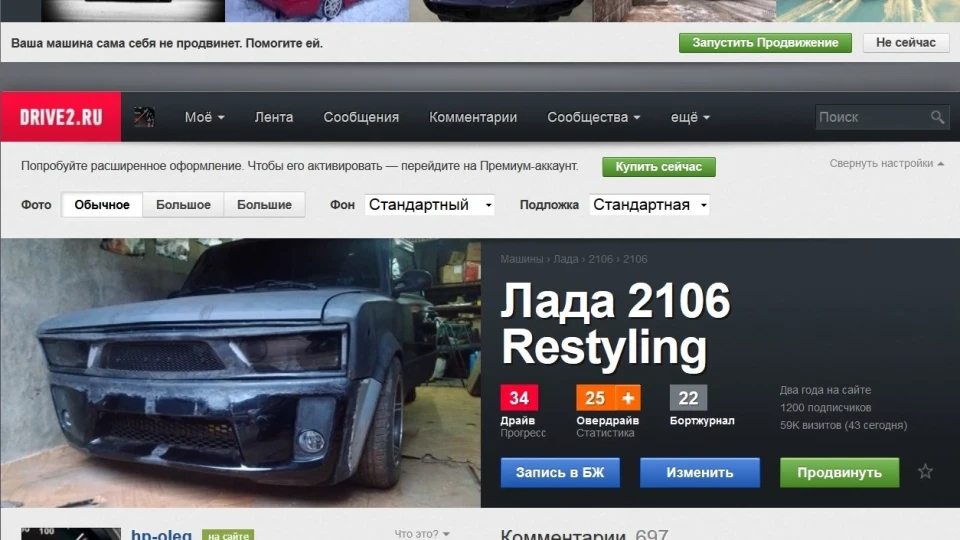Open the Моё dropdown menu
Image resolution: width=960 pixels, height=540 pixels.
point(204,117)
